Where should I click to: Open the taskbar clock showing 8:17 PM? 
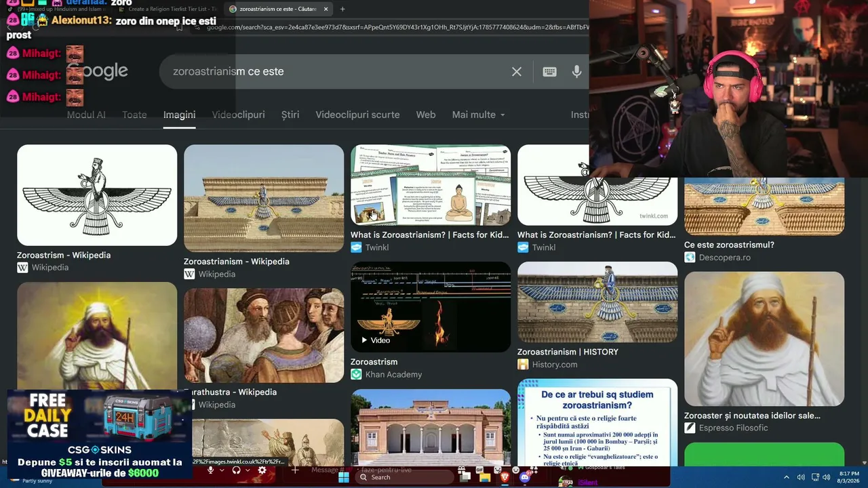click(x=849, y=477)
